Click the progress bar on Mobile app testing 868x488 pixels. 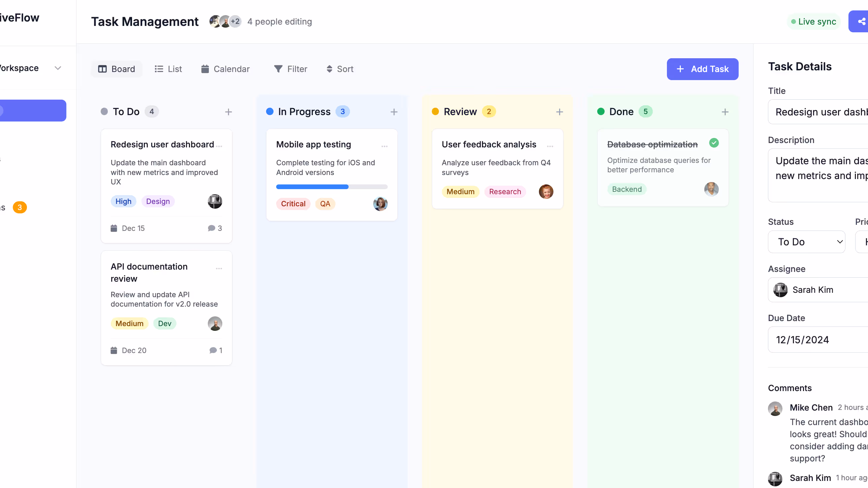coord(331,186)
